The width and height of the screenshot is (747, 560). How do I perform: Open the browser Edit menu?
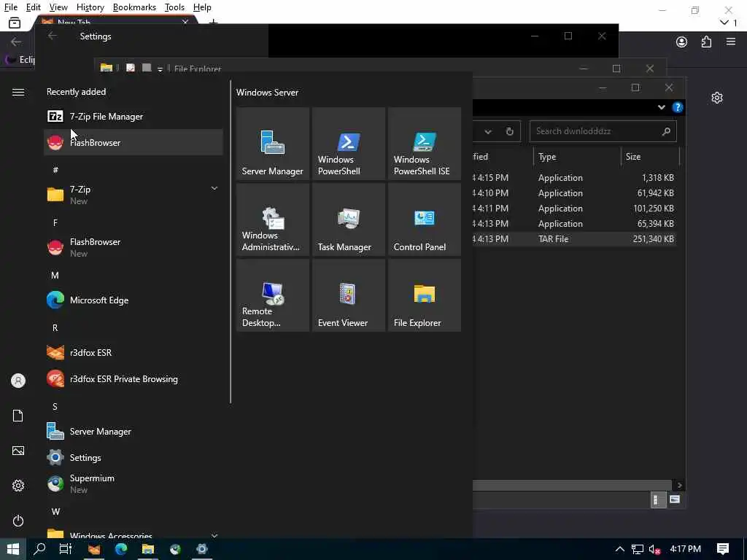(34, 7)
